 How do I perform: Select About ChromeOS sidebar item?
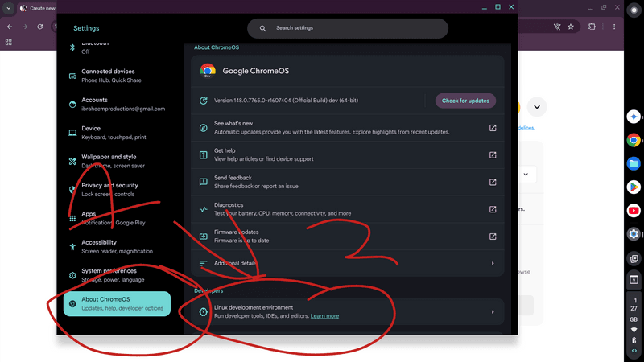pos(117,304)
